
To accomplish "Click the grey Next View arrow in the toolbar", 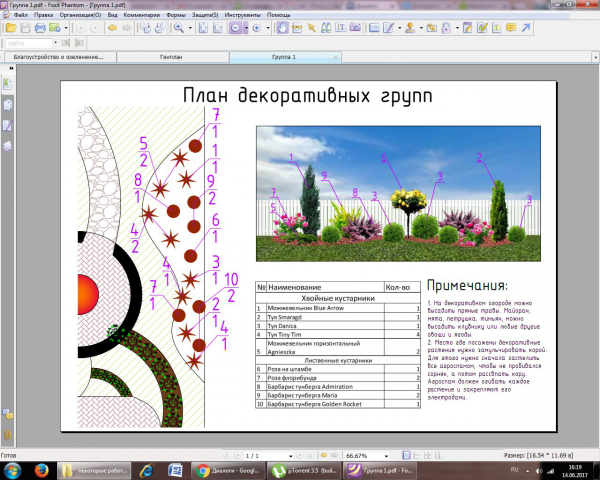I will pos(126,28).
